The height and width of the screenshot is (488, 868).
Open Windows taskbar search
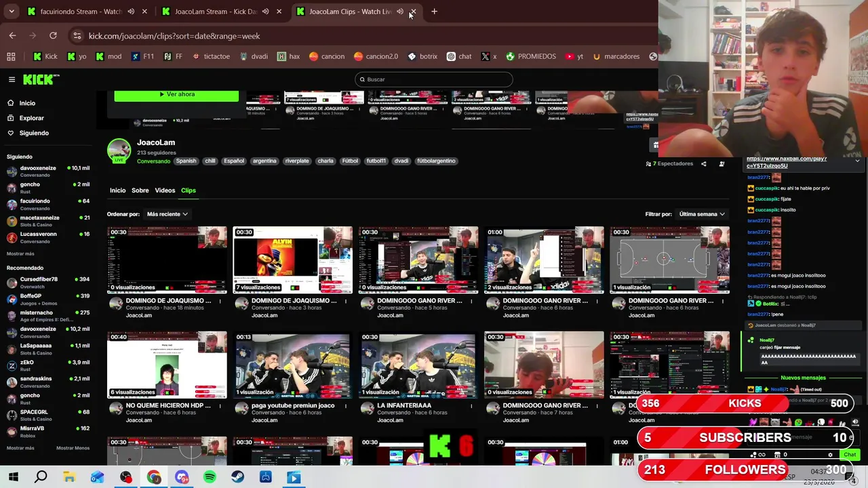(41, 477)
